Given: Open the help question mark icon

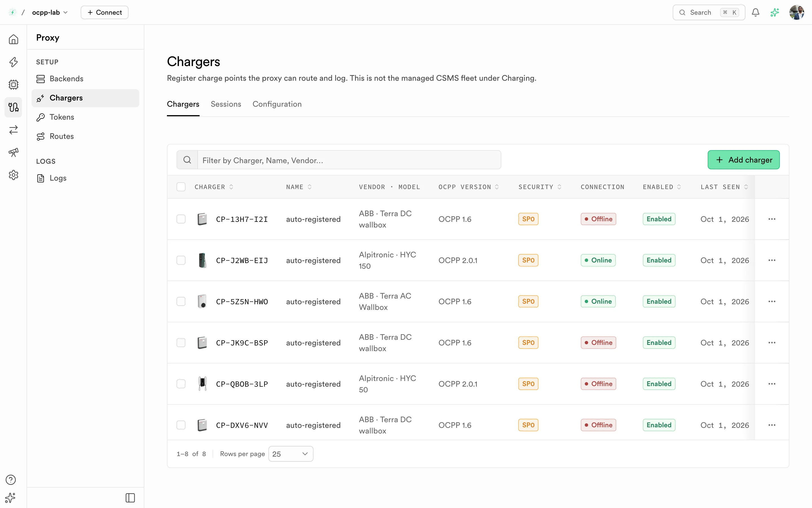Looking at the screenshot, I should point(11,480).
